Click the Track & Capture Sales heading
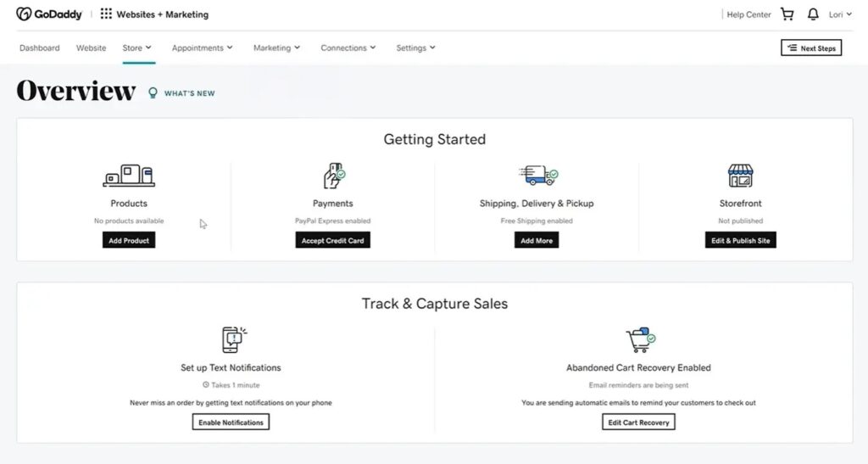This screenshot has width=868, height=464. point(435,304)
